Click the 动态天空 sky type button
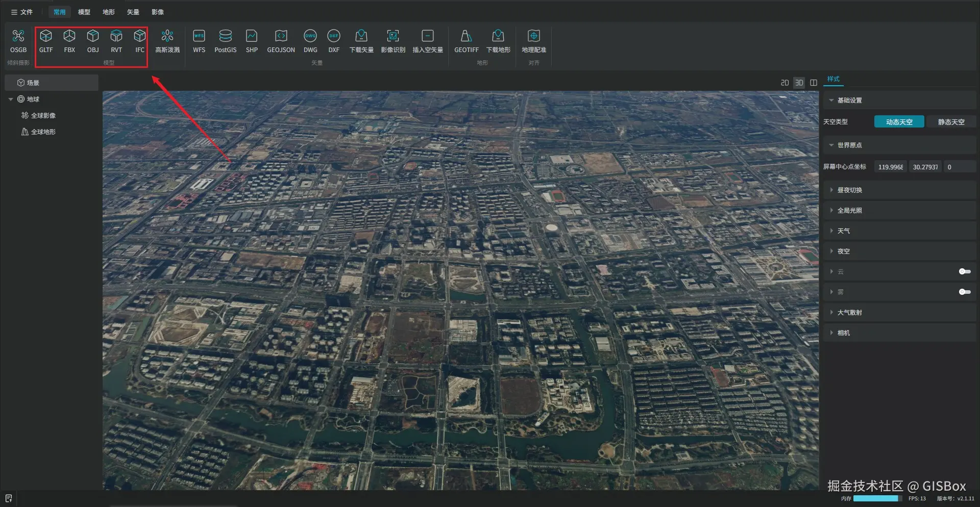The width and height of the screenshot is (980, 507). (x=899, y=122)
